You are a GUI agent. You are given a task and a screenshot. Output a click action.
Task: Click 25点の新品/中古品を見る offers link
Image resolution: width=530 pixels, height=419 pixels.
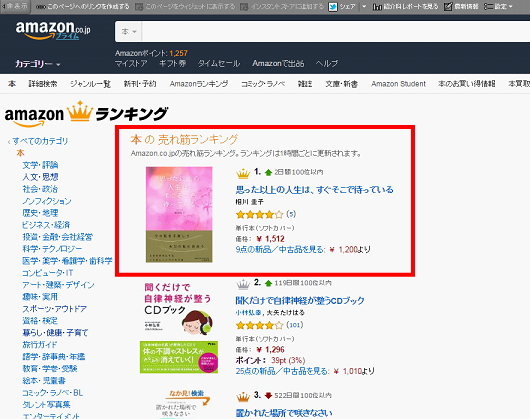(x=282, y=371)
